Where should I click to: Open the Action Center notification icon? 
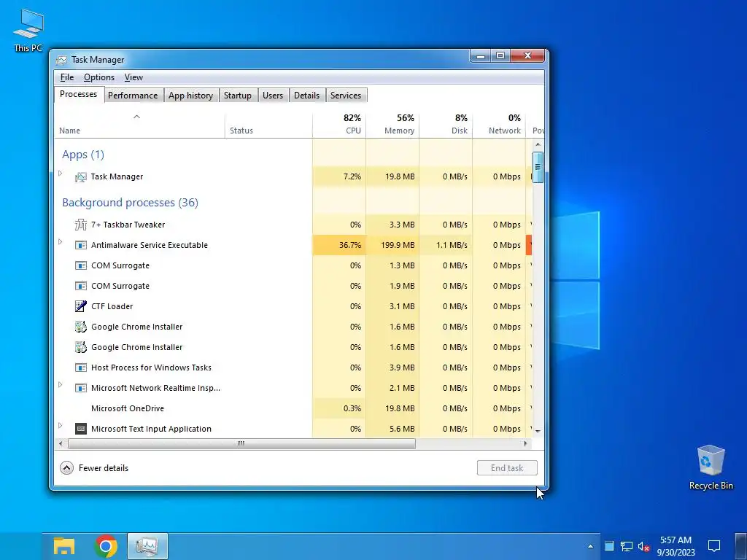(x=713, y=546)
